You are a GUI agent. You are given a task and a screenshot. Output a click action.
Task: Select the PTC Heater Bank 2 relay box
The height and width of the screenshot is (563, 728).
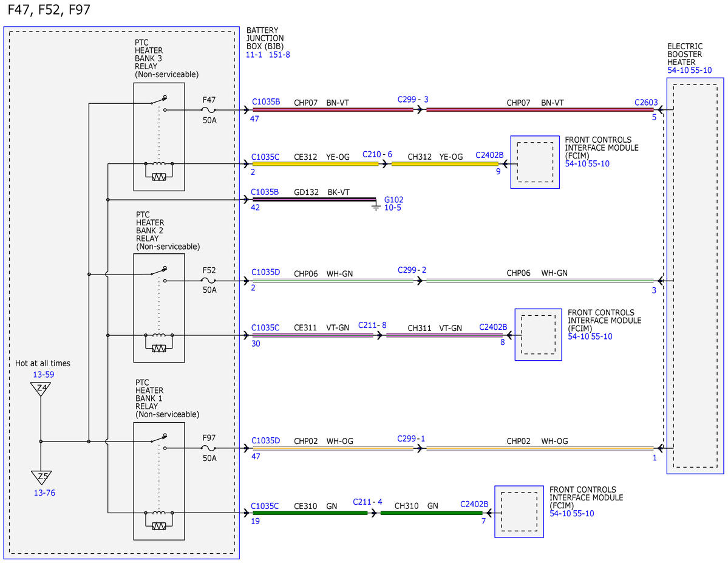coord(159,308)
